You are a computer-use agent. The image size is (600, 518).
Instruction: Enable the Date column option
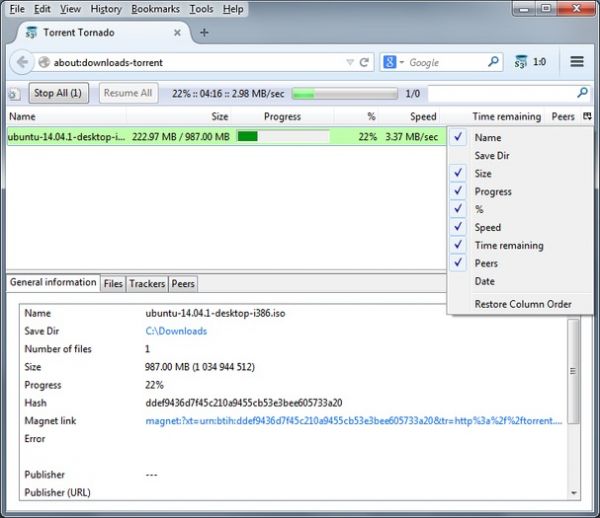[x=484, y=281]
